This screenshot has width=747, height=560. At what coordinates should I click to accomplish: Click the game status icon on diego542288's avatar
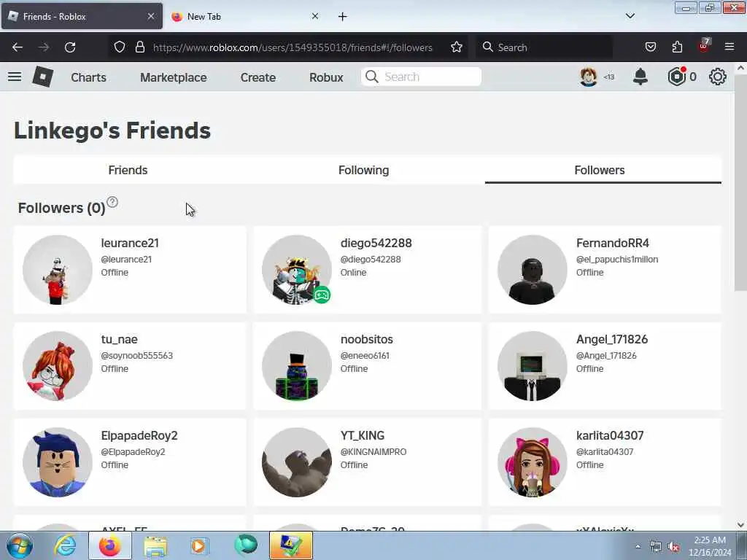point(322,295)
